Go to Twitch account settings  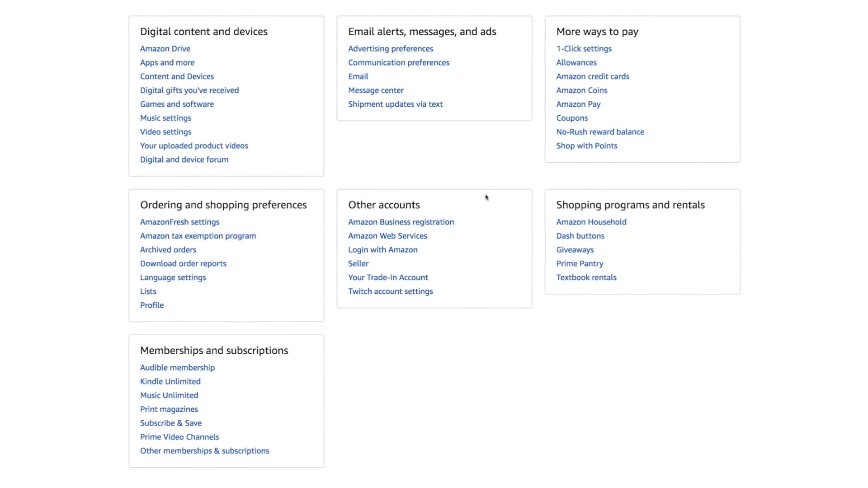pos(390,291)
